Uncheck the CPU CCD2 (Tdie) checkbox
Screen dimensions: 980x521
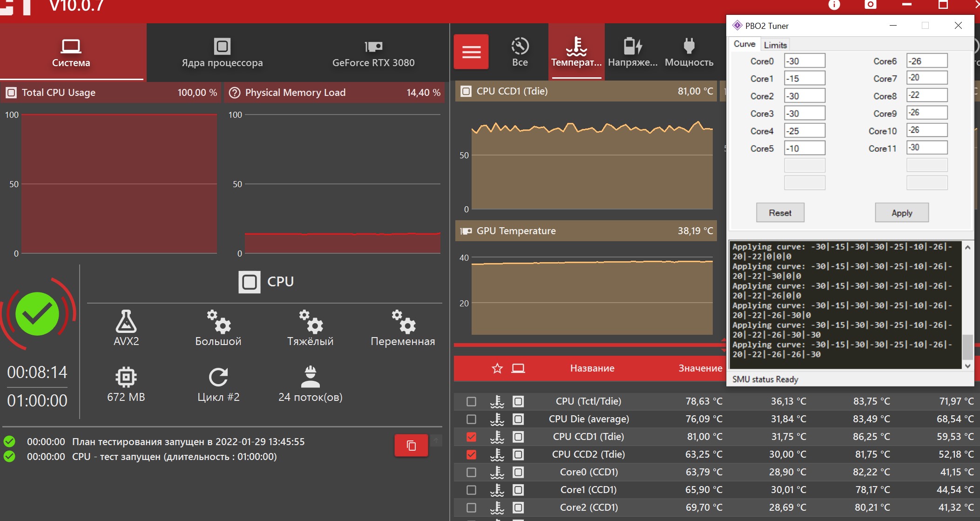[471, 454]
